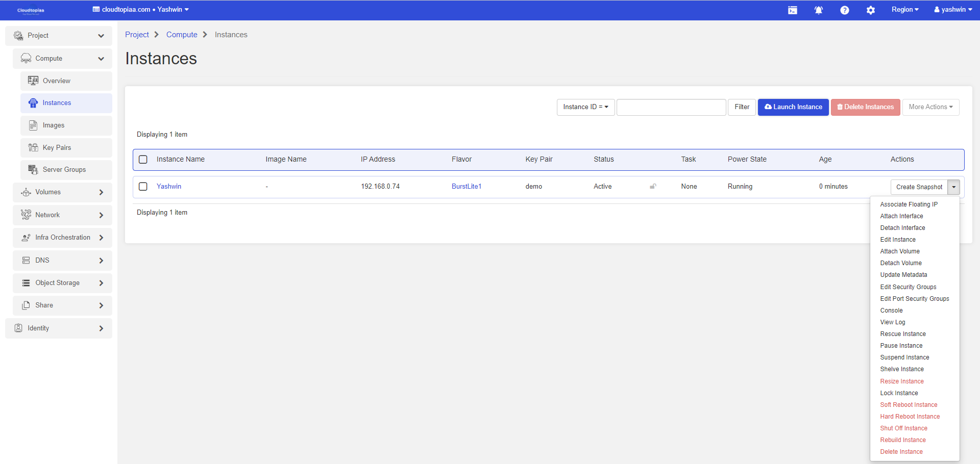Open the console terminal icon in header

[x=792, y=10]
